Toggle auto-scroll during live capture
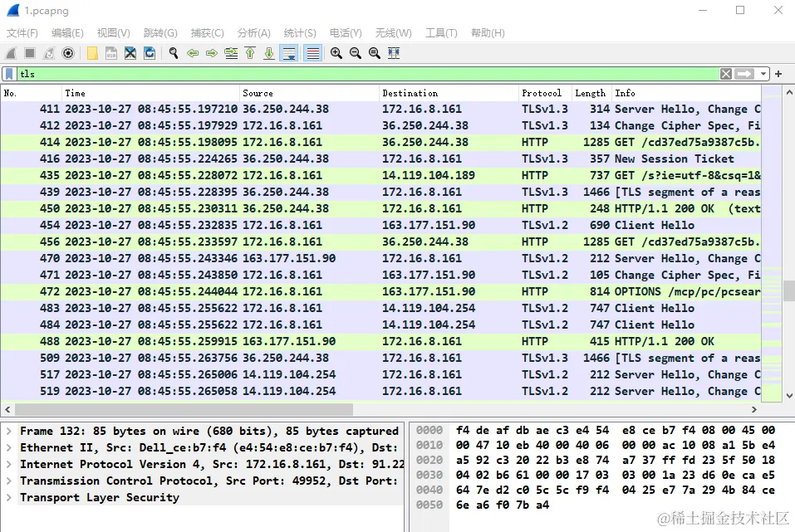 289,53
